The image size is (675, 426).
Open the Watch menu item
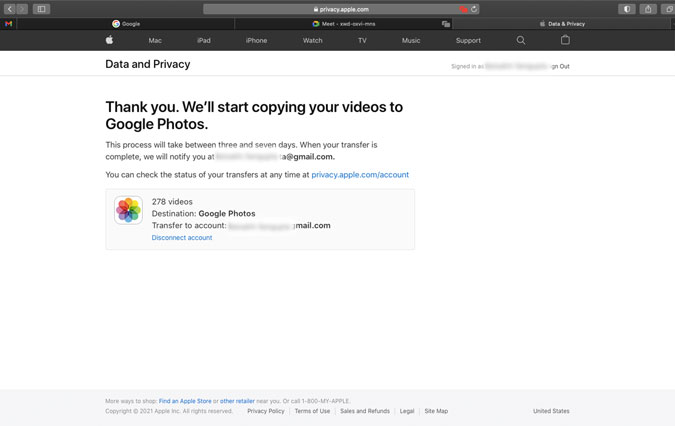pyautogui.click(x=313, y=40)
